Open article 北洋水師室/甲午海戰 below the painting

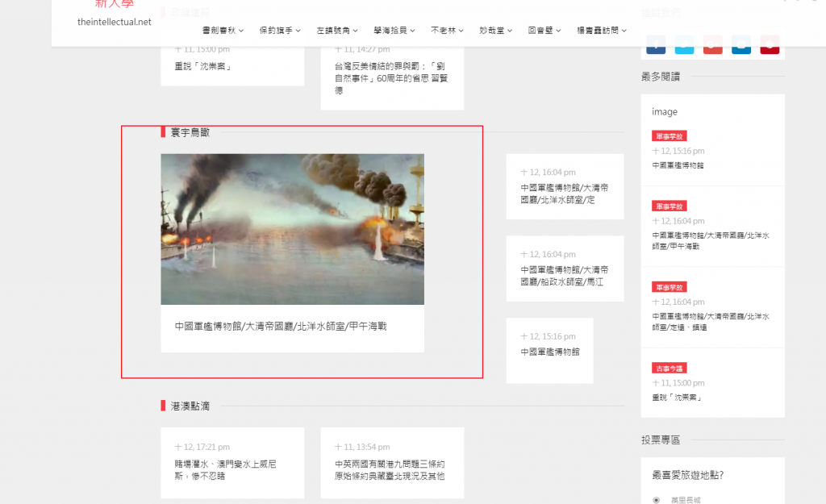point(281,327)
